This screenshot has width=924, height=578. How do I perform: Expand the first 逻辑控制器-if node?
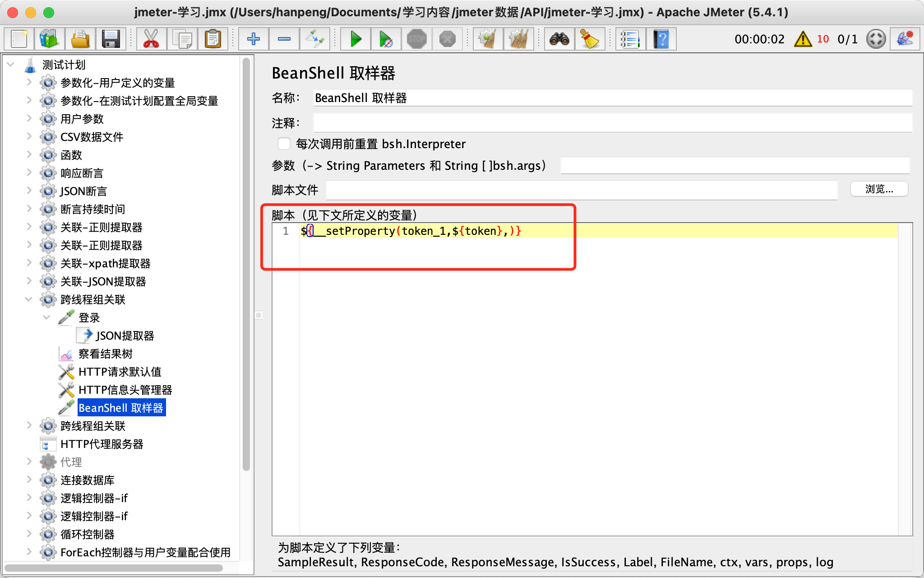[x=29, y=498]
